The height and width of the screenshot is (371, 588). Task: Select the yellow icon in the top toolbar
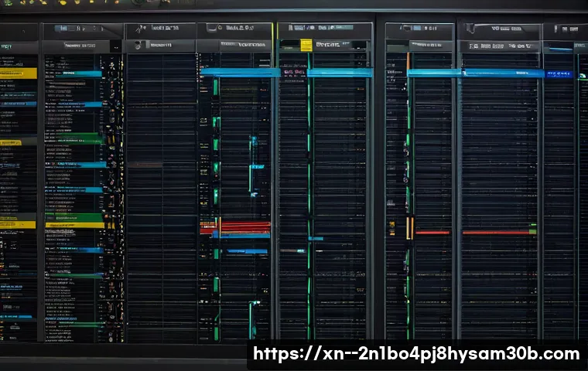pyautogui.click(x=63, y=3)
